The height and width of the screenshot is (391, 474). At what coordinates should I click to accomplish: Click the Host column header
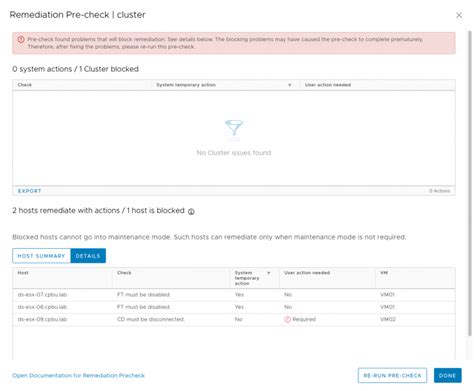tap(23, 273)
